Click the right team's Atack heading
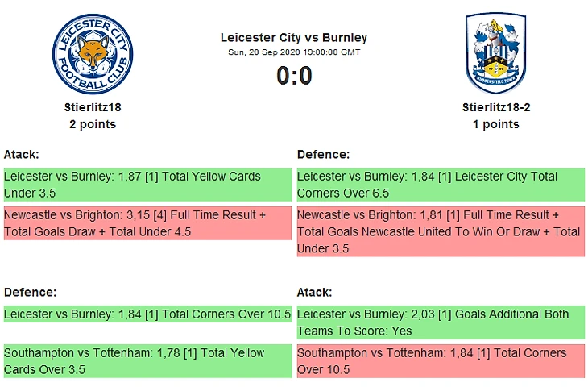Viewport: 588px width, 387px height. (x=315, y=292)
